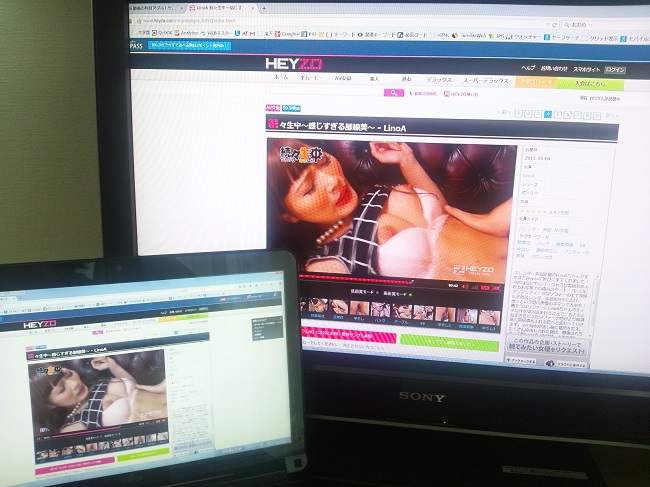Click the description panel scrollbar
Screen dimensions: 650x487
point(596,301)
